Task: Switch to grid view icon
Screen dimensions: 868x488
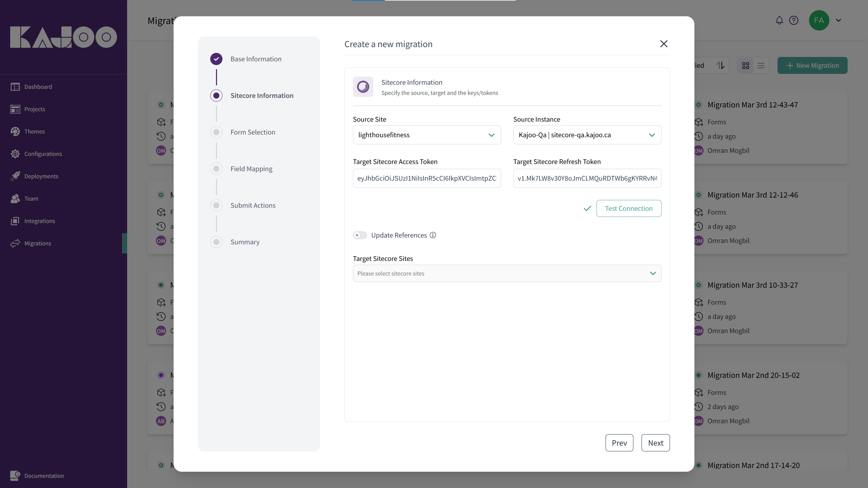Action: (746, 65)
